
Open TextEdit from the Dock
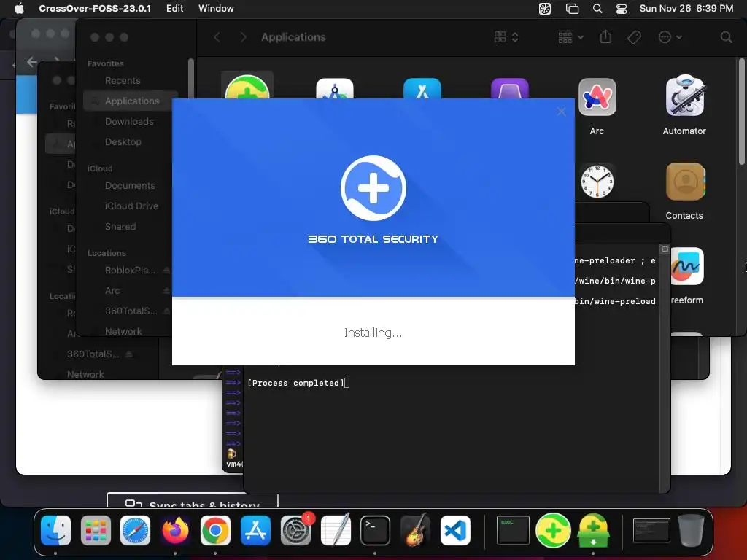pyautogui.click(x=336, y=530)
